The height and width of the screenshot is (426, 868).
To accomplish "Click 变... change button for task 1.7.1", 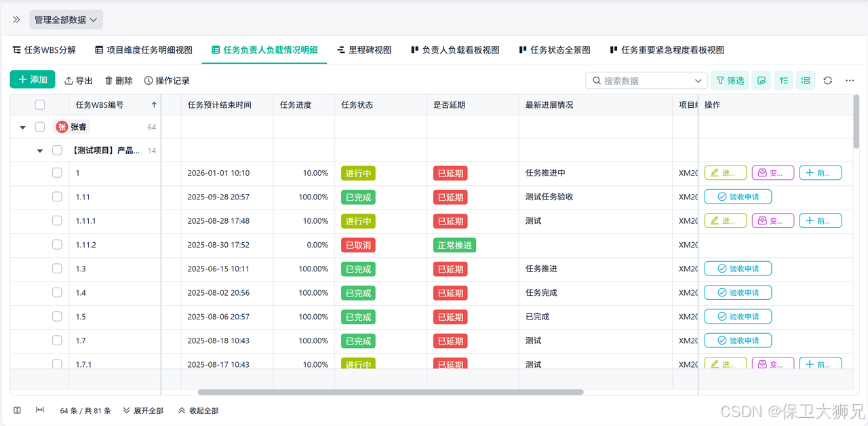I will tap(773, 364).
